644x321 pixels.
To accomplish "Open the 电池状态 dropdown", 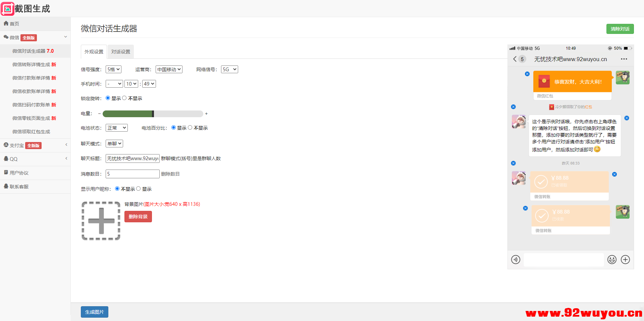I will [x=116, y=128].
